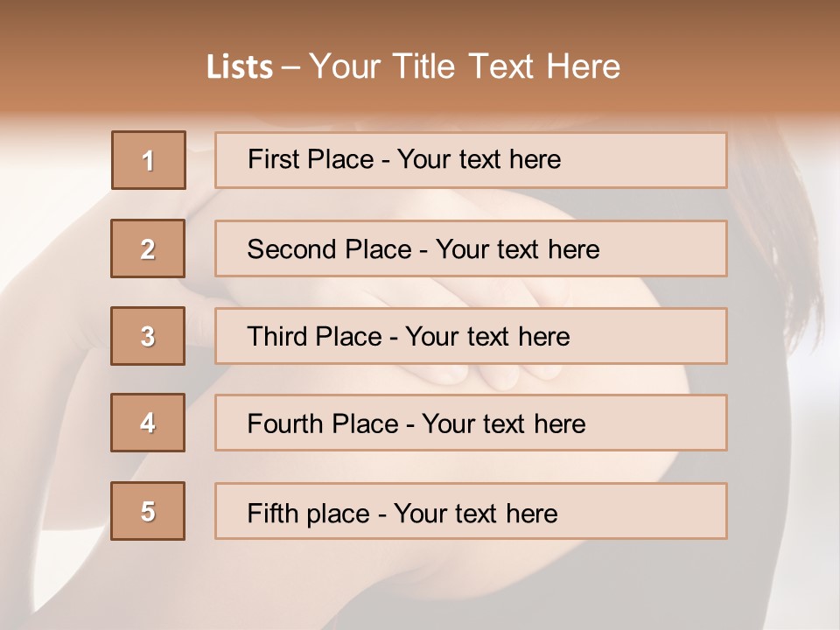
Task: Click 'Your text here' in Second Place bar
Action: 517,249
